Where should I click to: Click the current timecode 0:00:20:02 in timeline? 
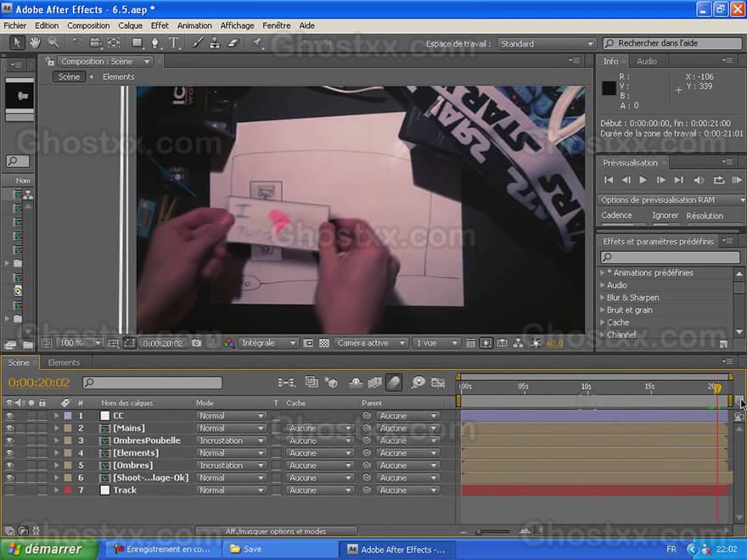(38, 383)
